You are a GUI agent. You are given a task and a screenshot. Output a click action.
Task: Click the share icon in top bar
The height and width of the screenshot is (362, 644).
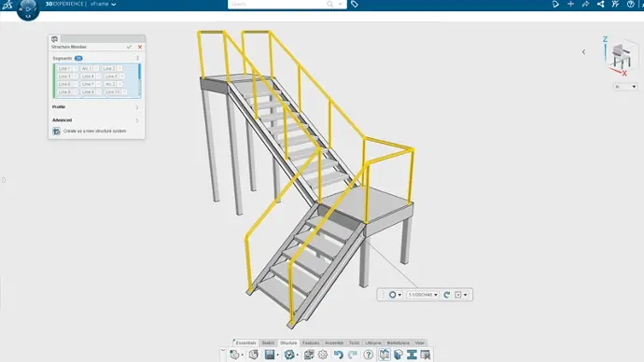pos(600,4)
